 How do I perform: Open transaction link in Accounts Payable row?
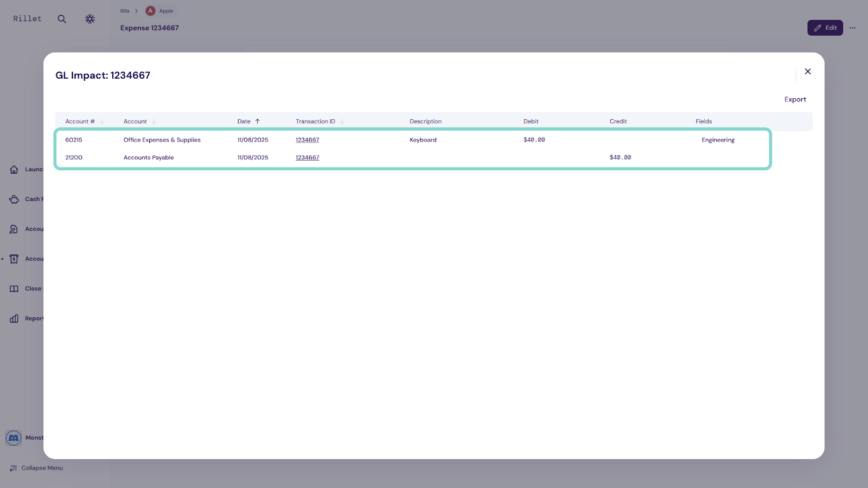point(307,158)
